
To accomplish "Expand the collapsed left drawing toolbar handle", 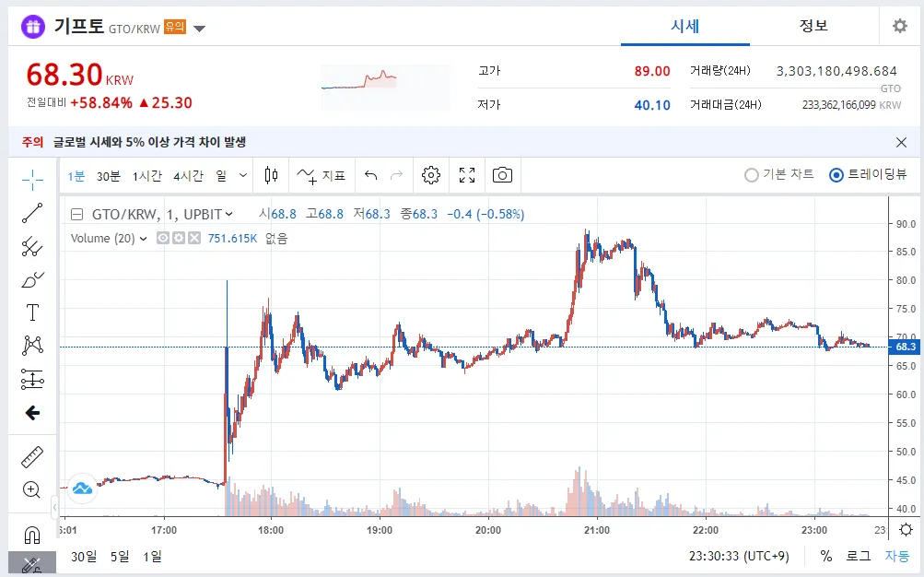I will [54, 507].
